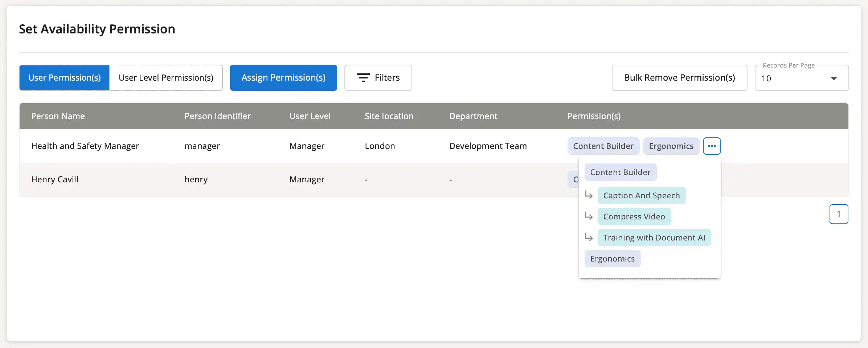Click the Caption And Speech sub-permission tag
The width and height of the screenshot is (868, 348).
point(642,195)
